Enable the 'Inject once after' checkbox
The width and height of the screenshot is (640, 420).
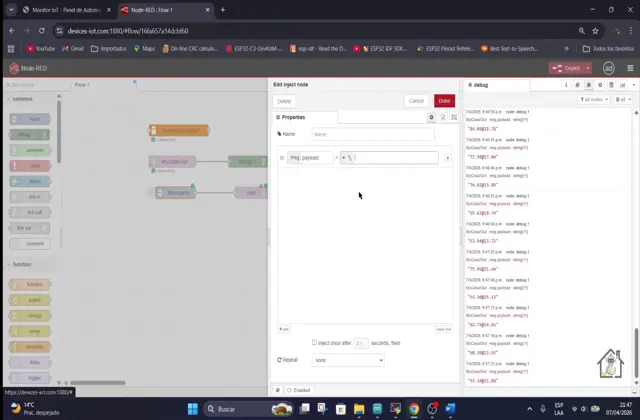pyautogui.click(x=314, y=342)
